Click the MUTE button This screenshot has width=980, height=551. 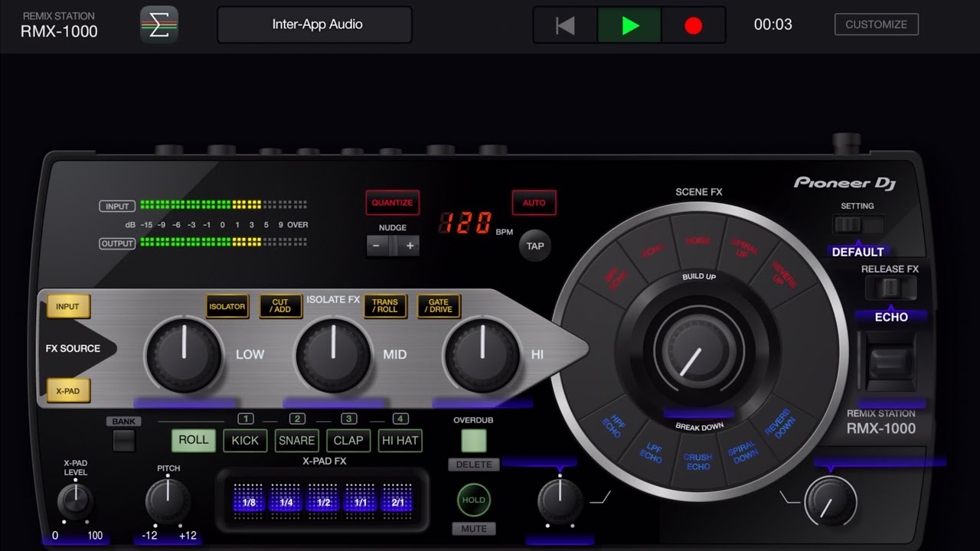474,529
